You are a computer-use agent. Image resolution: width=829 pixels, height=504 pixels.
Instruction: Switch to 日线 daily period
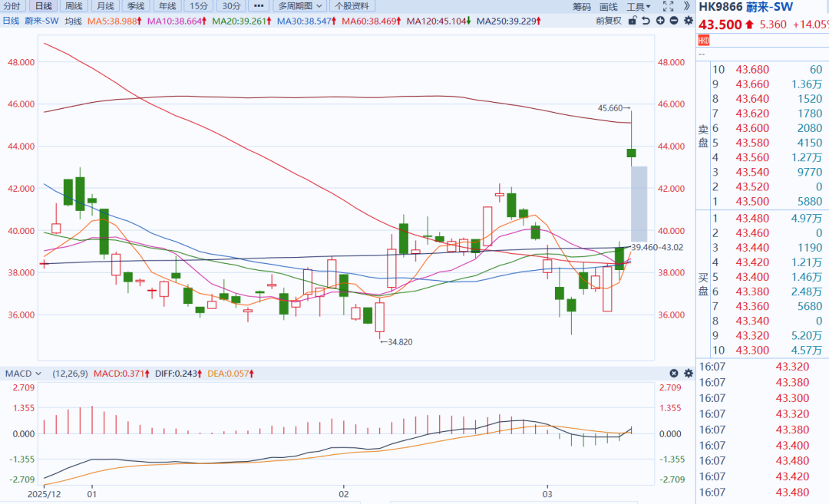pyautogui.click(x=44, y=7)
